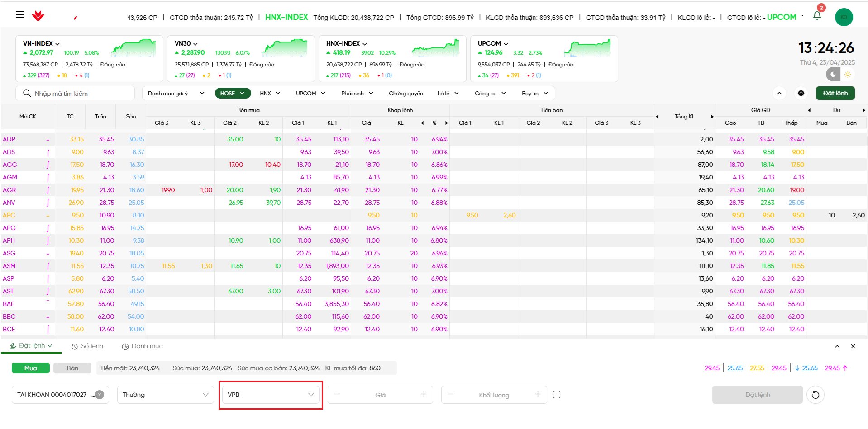The width and height of the screenshot is (868, 429).
Task: Increase price with the Giá plus icon
Action: (424, 394)
